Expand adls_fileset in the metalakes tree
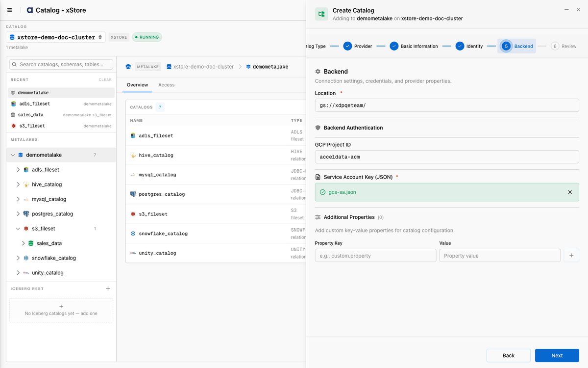588x368 pixels. coord(18,170)
